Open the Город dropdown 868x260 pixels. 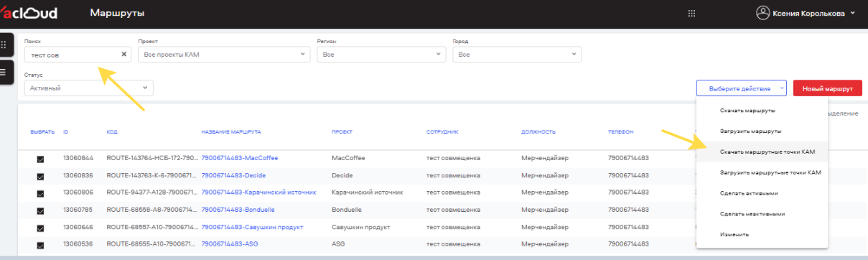pyautogui.click(x=517, y=54)
